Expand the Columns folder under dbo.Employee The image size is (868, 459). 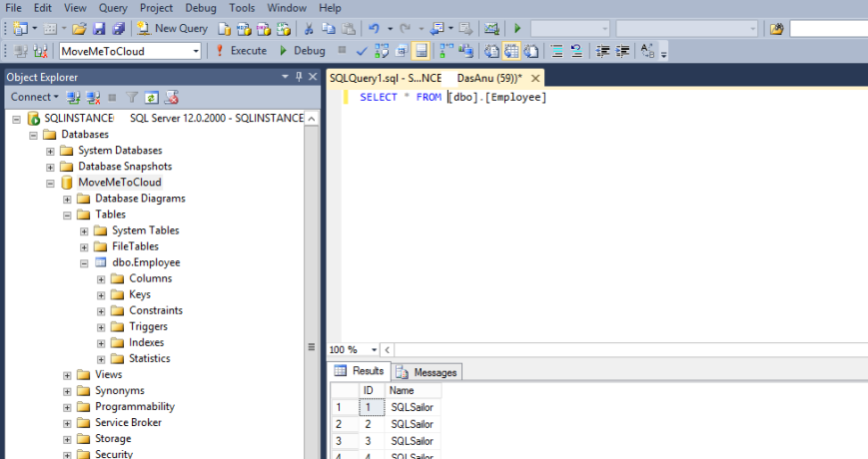[101, 279]
